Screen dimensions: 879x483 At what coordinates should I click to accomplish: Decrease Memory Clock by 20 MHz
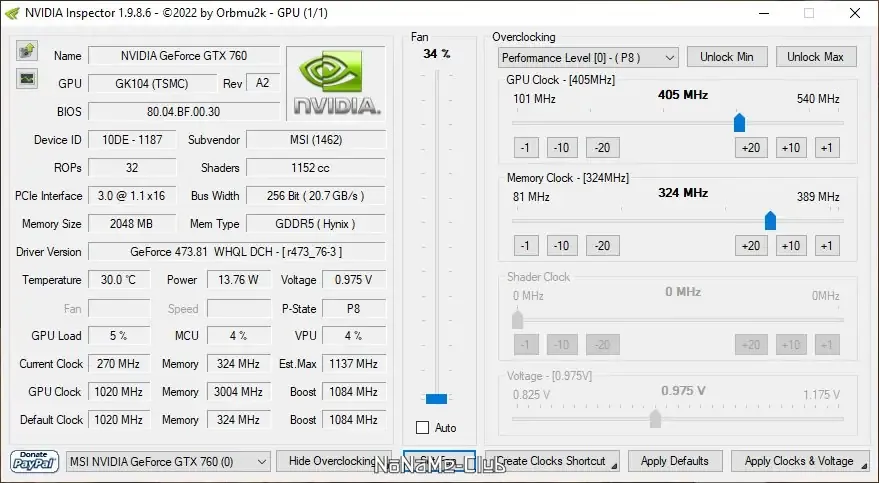pyautogui.click(x=603, y=245)
